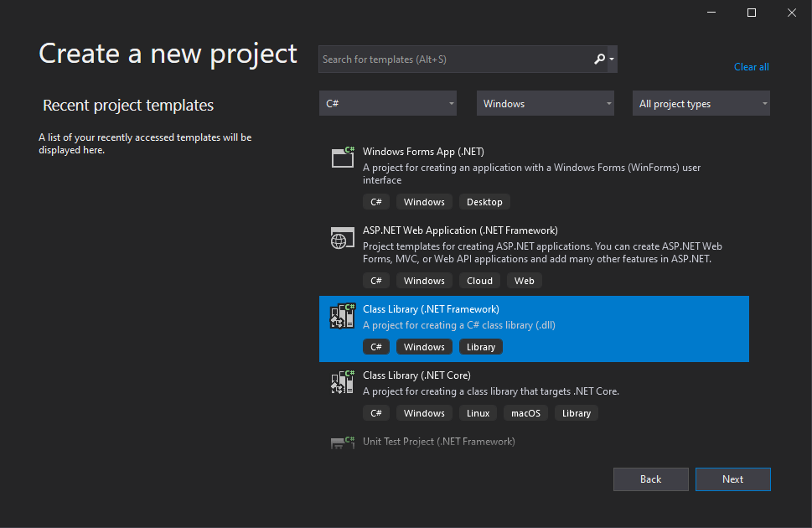The height and width of the screenshot is (528, 812).
Task: Select Windows Forms App (.NET) template
Action: [x=423, y=152]
